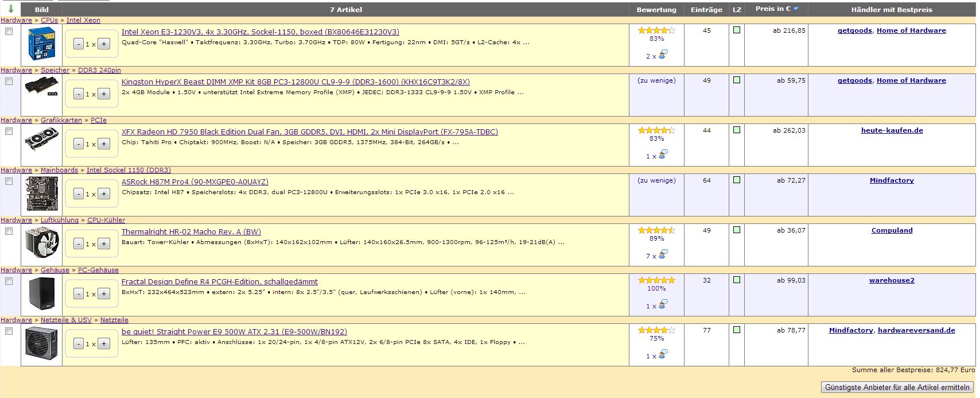Open reviews icon for XFX Radeon HD 7950
Screen dimensions: 980x398
coord(663,154)
